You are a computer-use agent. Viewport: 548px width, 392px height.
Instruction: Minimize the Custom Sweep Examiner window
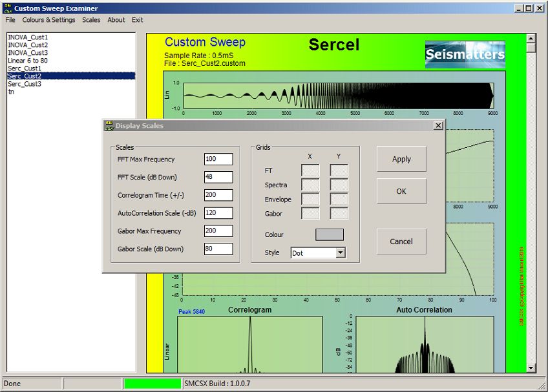pyautogui.click(x=519, y=8)
